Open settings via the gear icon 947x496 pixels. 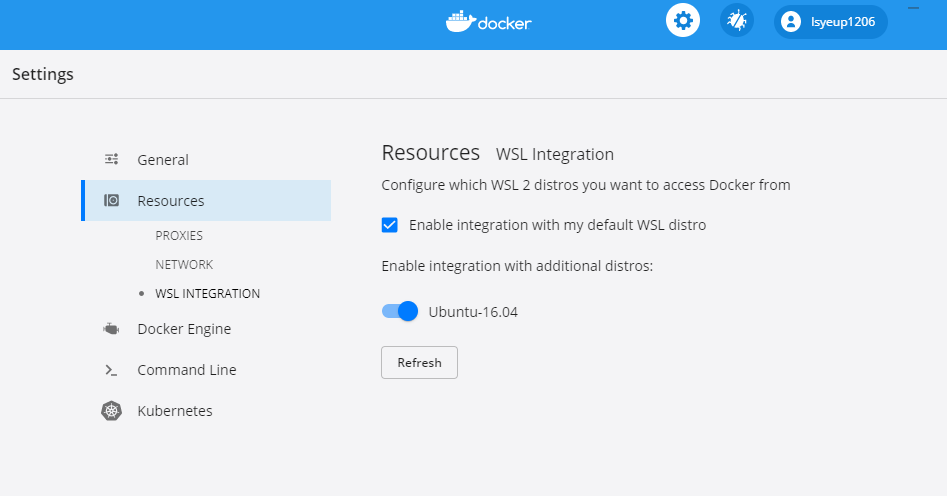point(682,21)
